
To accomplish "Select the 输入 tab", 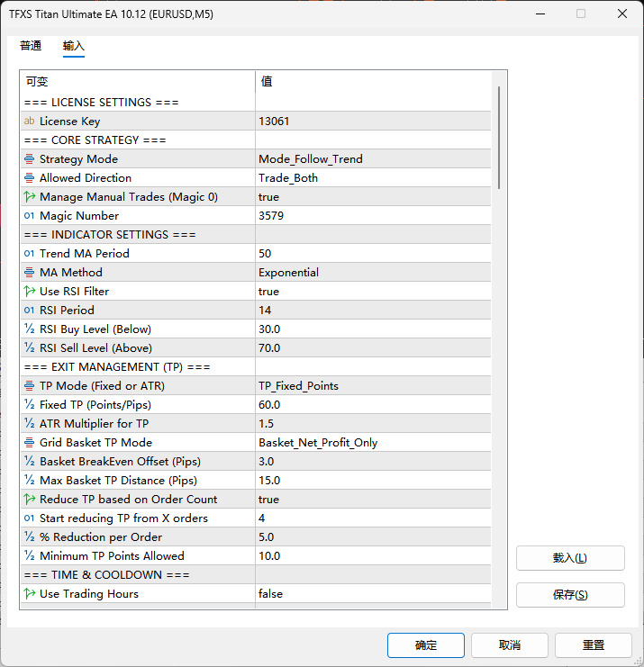I will click(74, 46).
